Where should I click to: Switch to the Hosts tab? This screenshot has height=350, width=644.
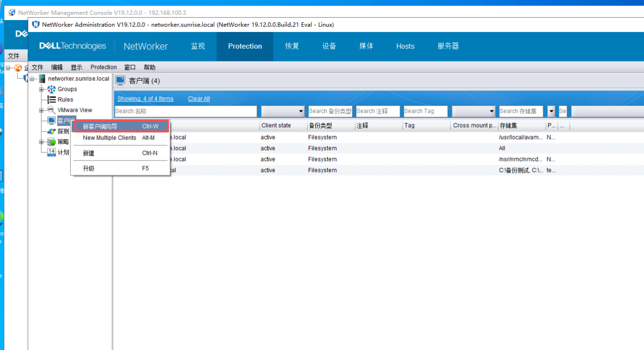click(405, 46)
